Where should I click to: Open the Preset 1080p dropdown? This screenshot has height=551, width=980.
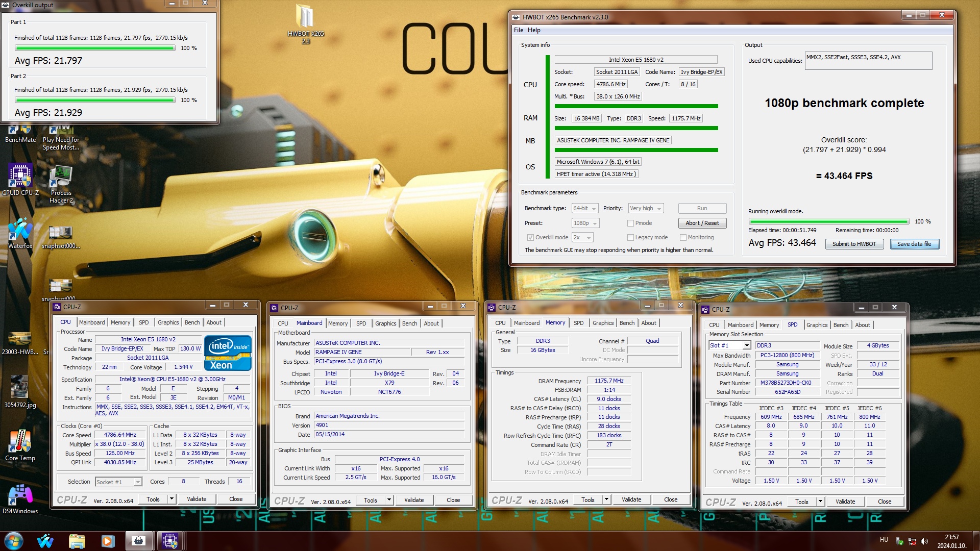tap(585, 223)
